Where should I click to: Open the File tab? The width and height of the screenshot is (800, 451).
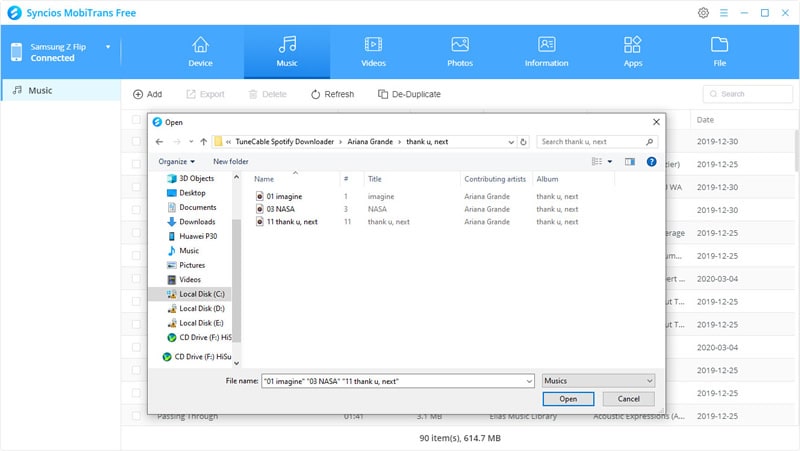coord(719,52)
